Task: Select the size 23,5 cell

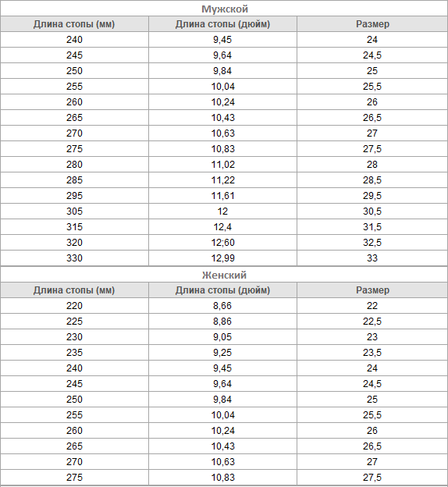Action: 372,353
